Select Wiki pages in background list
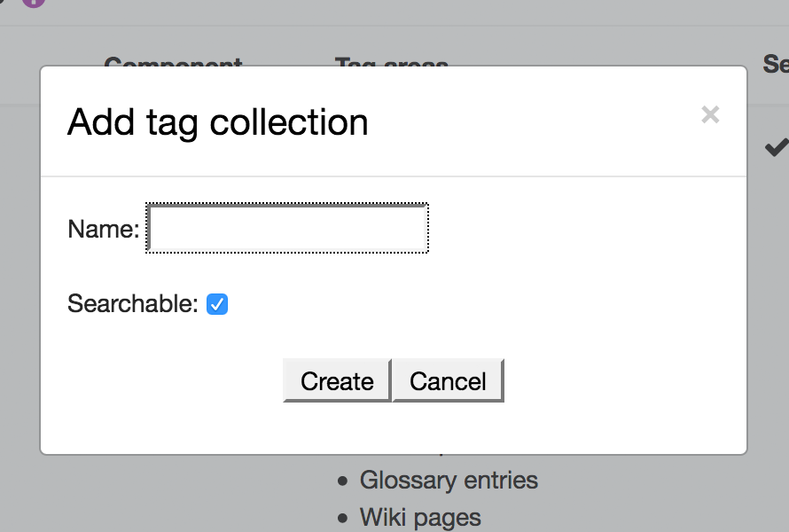 420,518
